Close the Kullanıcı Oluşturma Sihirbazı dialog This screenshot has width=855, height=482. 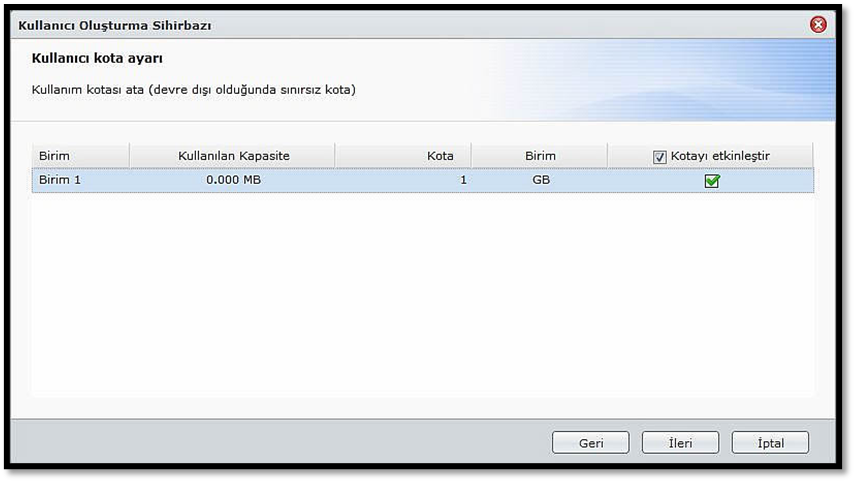coord(818,24)
